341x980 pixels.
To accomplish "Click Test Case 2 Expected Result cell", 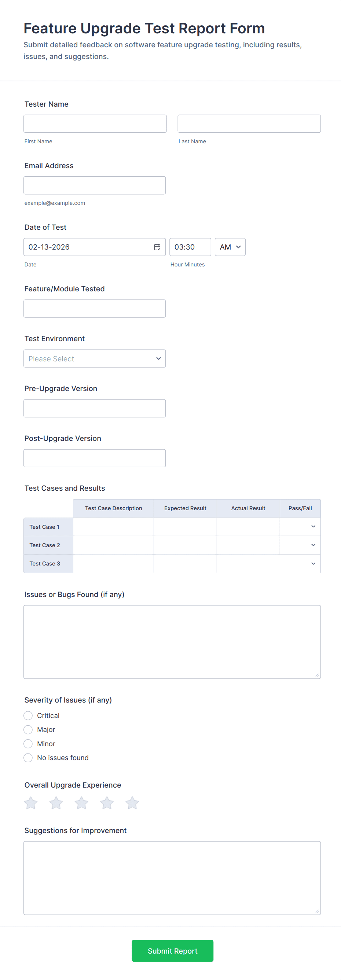I will tap(185, 545).
